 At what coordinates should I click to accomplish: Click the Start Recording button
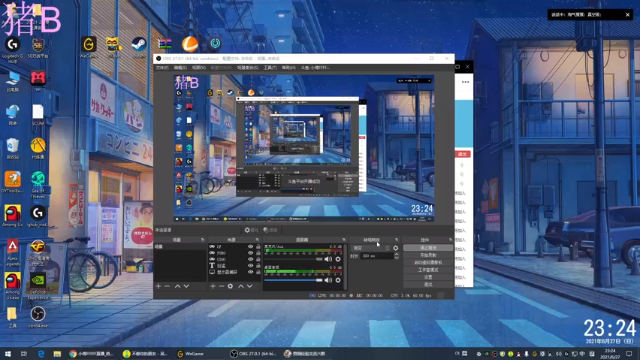coord(428,255)
